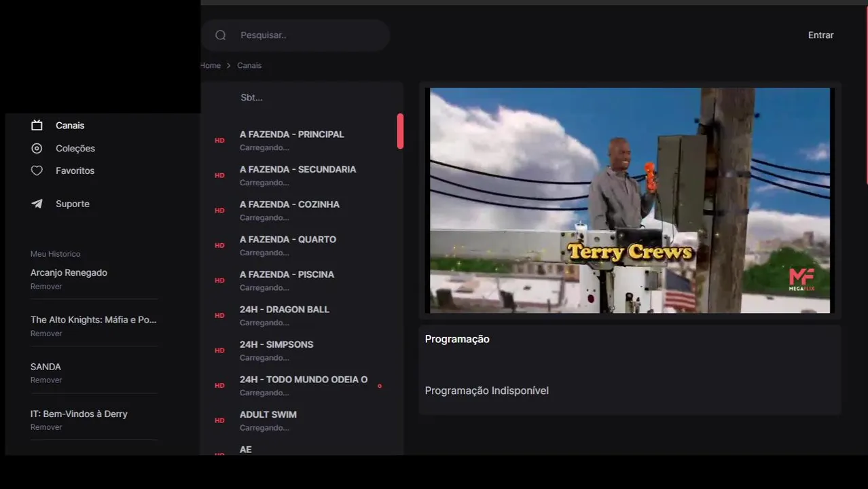Click the Suporte paper-plane icon
This screenshot has width=868, height=489.
pyautogui.click(x=37, y=204)
